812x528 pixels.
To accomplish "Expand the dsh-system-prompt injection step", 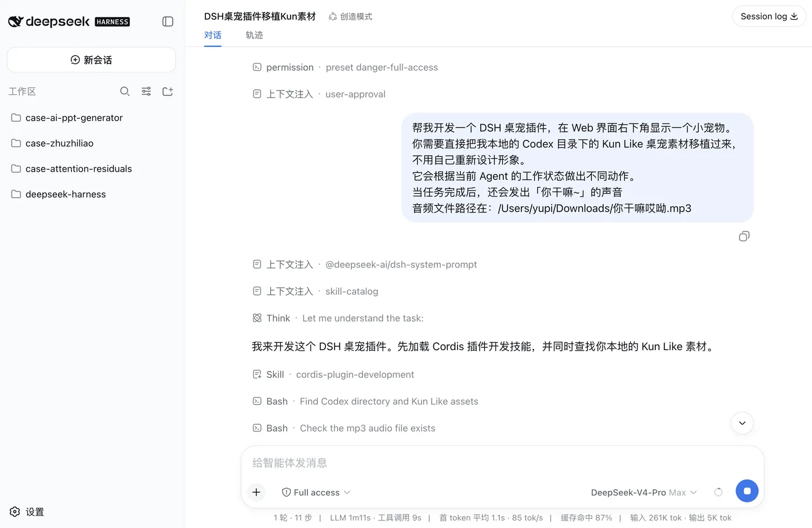I will click(365, 264).
